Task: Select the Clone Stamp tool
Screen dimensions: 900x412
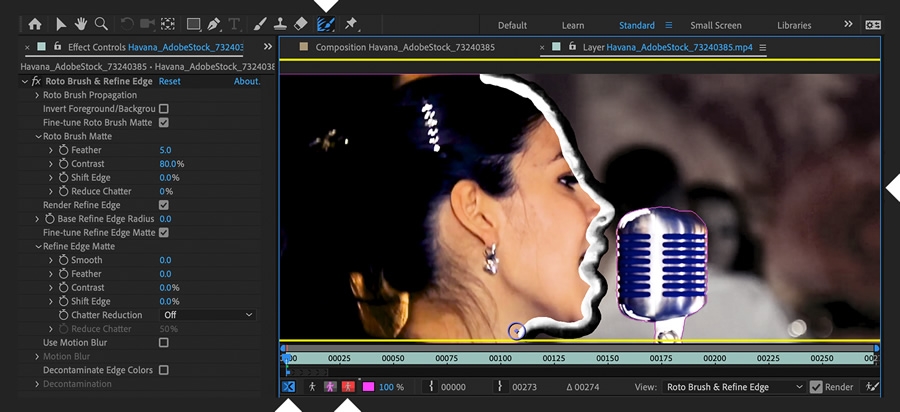Action: (280, 24)
